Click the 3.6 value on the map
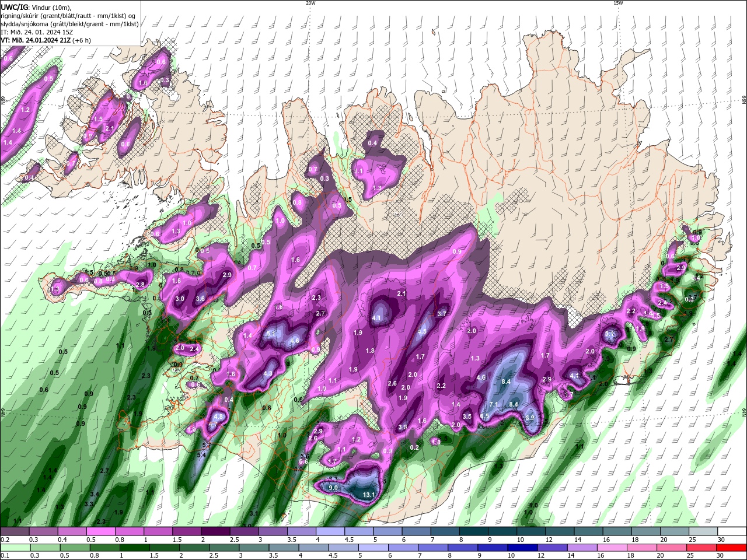Image resolution: width=747 pixels, height=560 pixels. coord(200,299)
